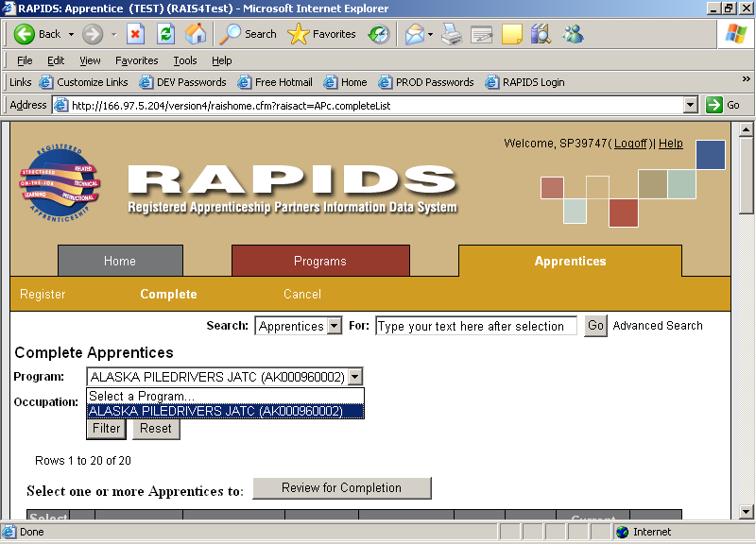The image size is (756, 544).
Task: Expand the Address bar dropdown arrow
Action: pos(690,105)
